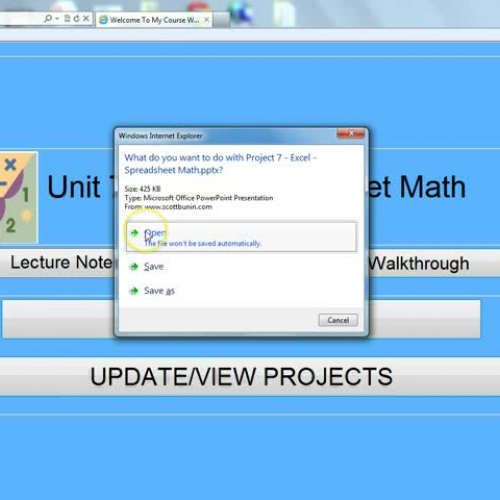The width and height of the screenshot is (500, 500).
Task: Click the math symbols unit thumbnail image
Action: (x=19, y=197)
